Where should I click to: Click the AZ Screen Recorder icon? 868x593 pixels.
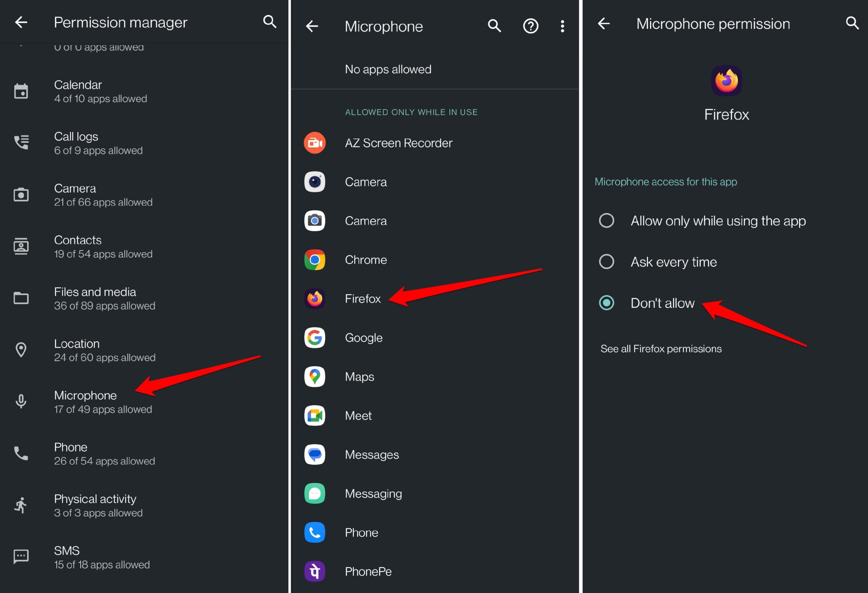point(315,143)
